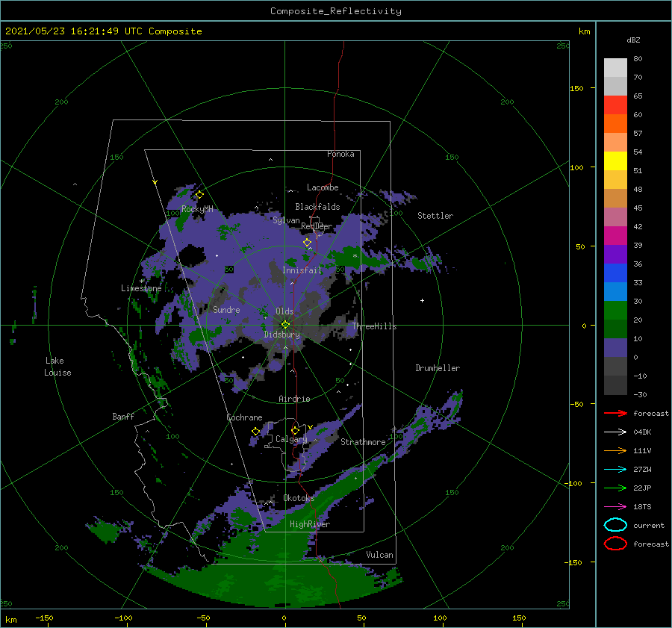Select the 20 dBZ green color swatch
Image resolution: width=672 pixels, height=628 pixels.
pos(615,310)
